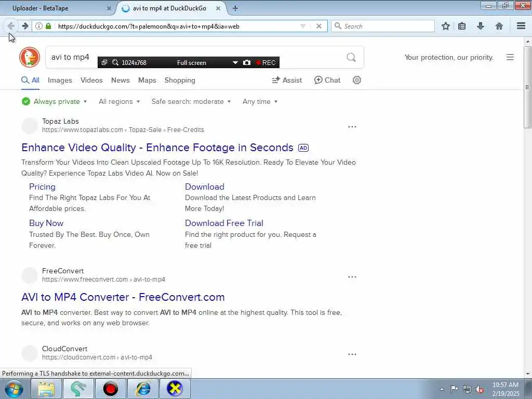The width and height of the screenshot is (532, 399).
Task: Go to the browser home page icon
Action: coord(499,26)
